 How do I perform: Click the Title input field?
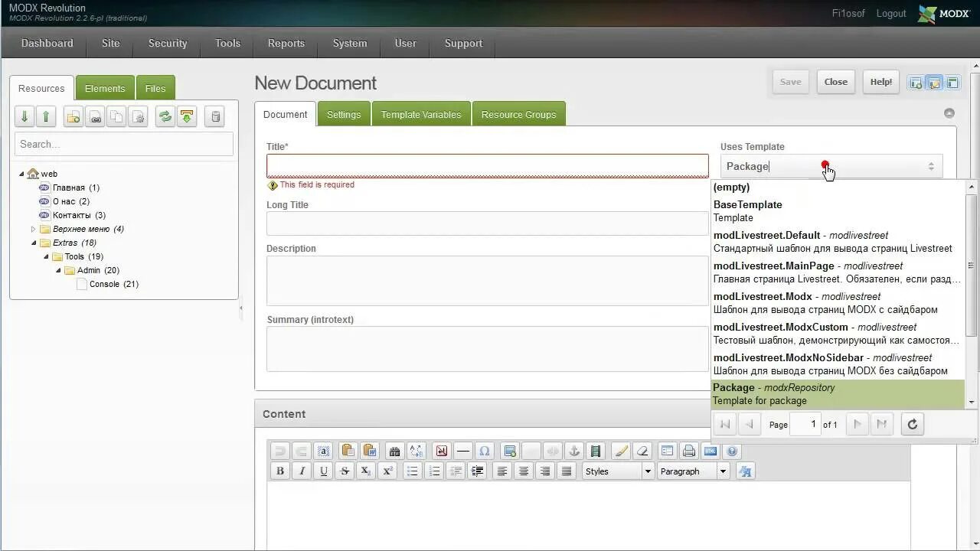488,166
